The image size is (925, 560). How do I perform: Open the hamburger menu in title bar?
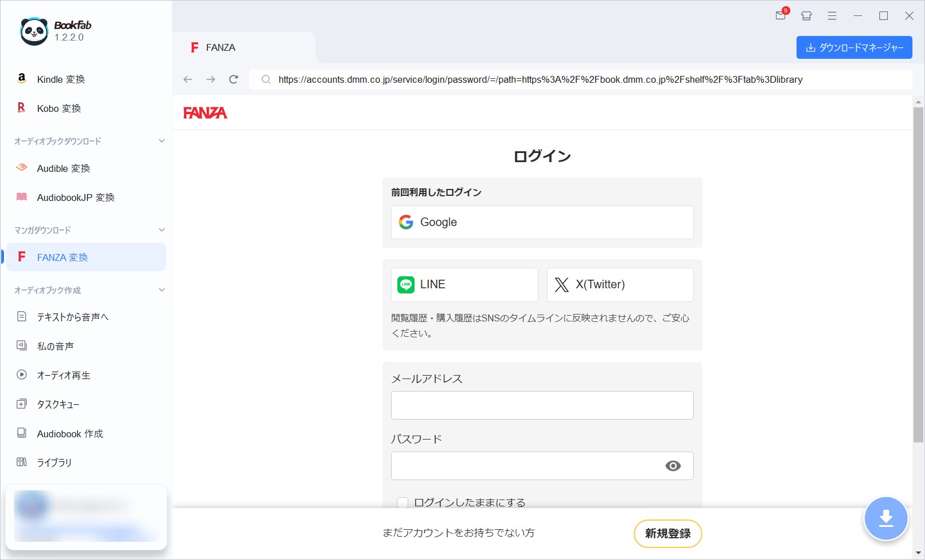click(x=832, y=16)
